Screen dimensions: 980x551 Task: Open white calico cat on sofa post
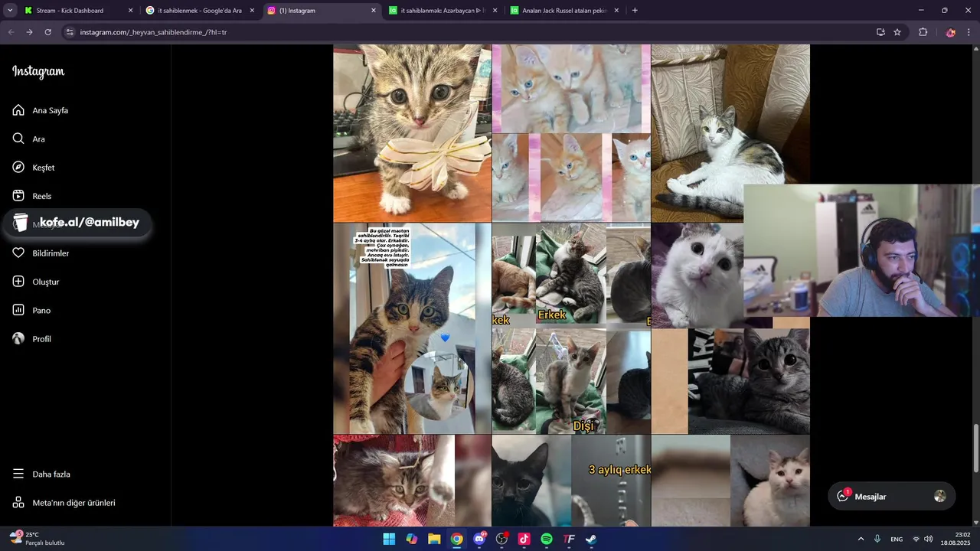tap(730, 133)
